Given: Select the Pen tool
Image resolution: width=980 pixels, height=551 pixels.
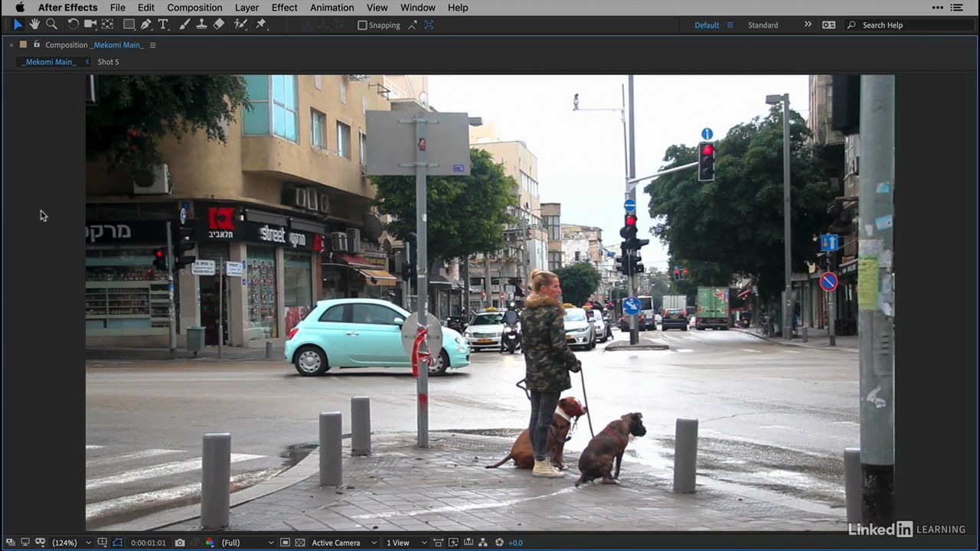Looking at the screenshot, I should 146,24.
